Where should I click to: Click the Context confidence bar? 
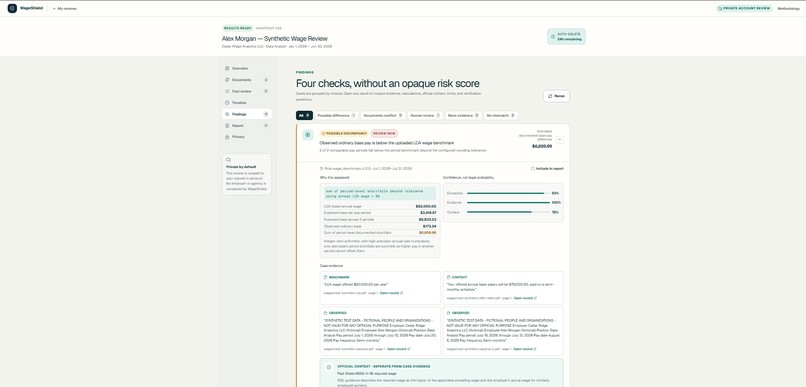[508, 212]
